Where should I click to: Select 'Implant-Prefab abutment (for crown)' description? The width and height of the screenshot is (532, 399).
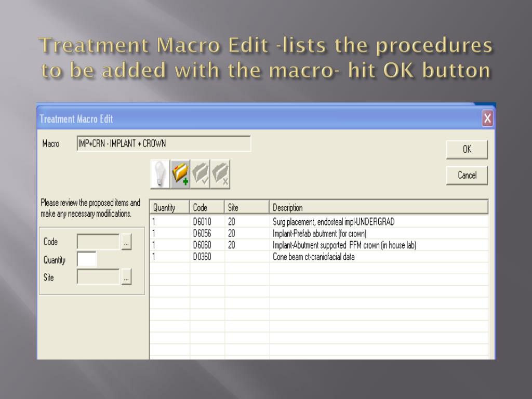320,233
